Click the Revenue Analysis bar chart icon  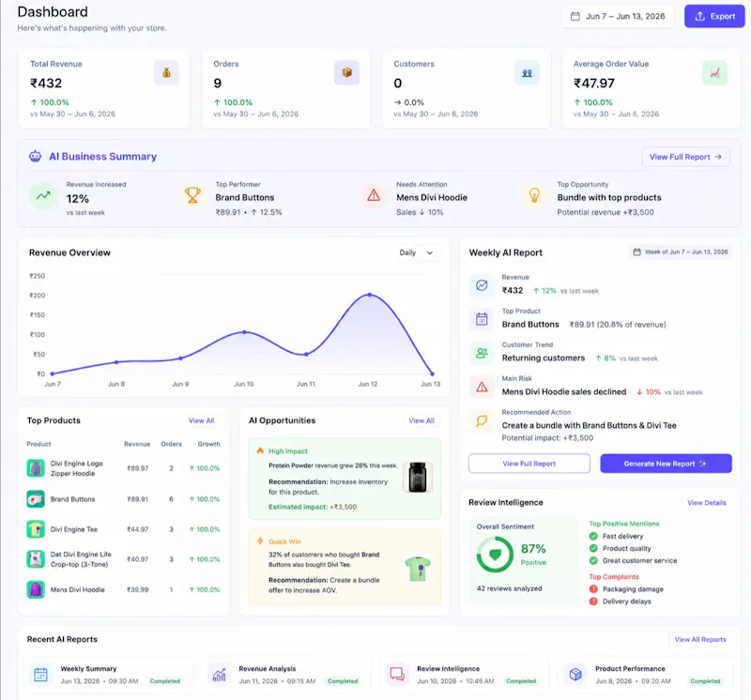tap(219, 674)
